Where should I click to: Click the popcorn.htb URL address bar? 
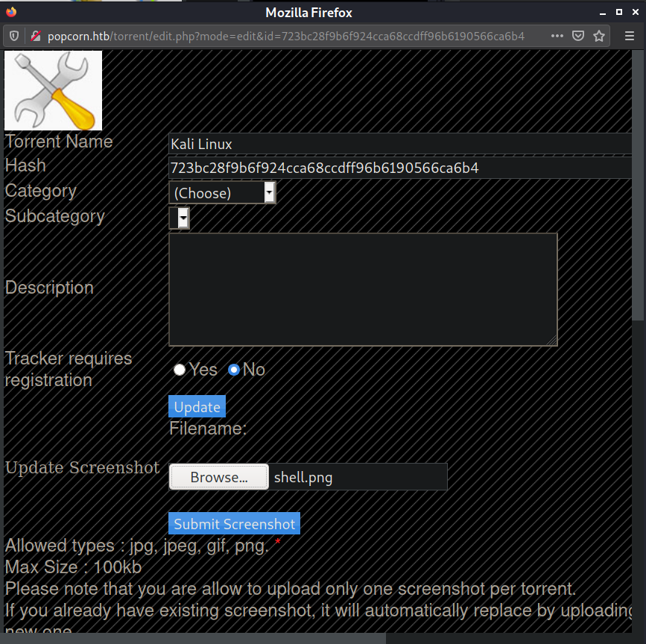tap(286, 37)
